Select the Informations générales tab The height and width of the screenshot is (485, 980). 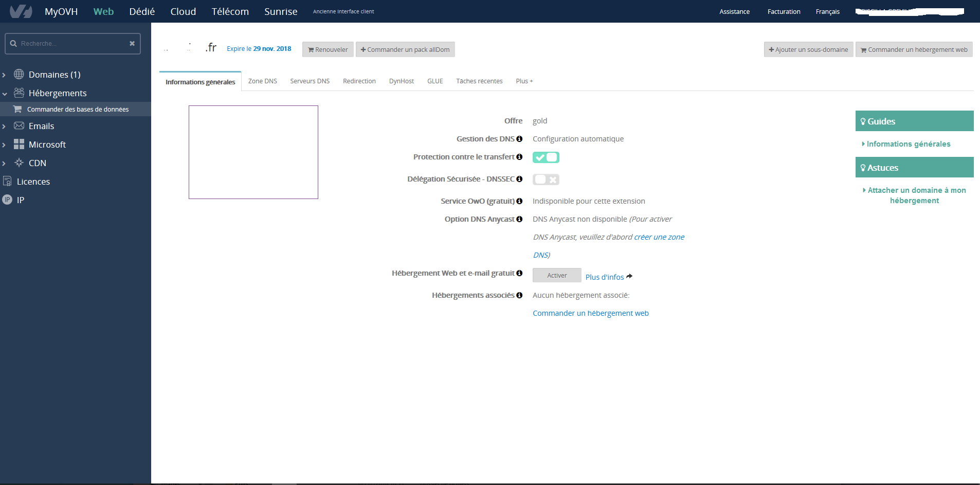[200, 82]
